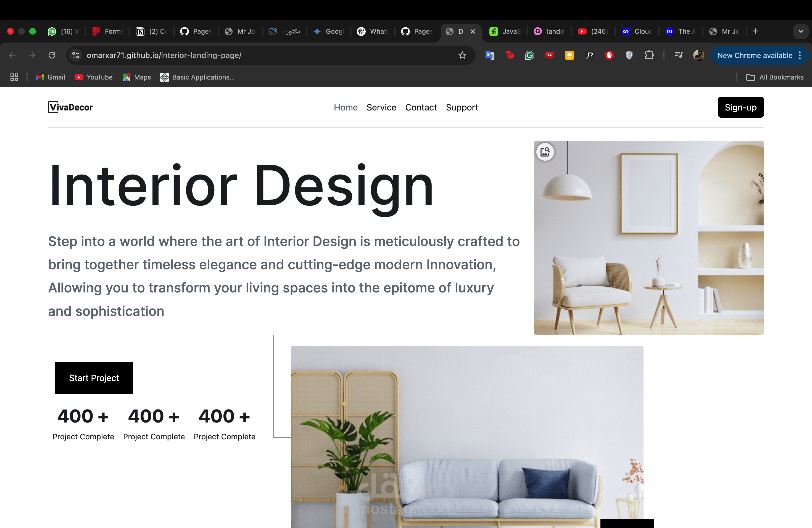Open the Google apps grid launcher
The height and width of the screenshot is (528, 812).
tap(14, 77)
